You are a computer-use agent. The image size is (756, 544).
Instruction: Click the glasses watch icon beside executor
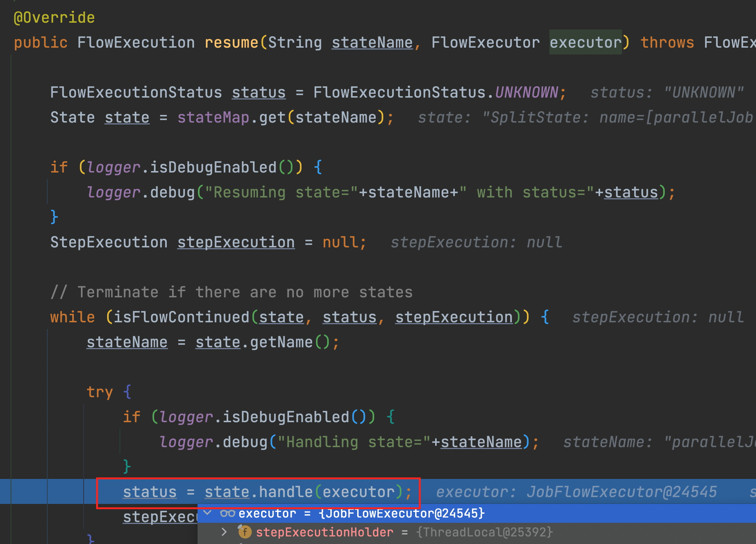point(227,513)
